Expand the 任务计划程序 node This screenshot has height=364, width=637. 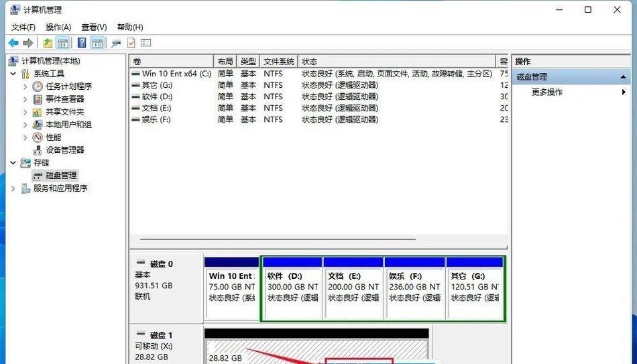point(25,86)
